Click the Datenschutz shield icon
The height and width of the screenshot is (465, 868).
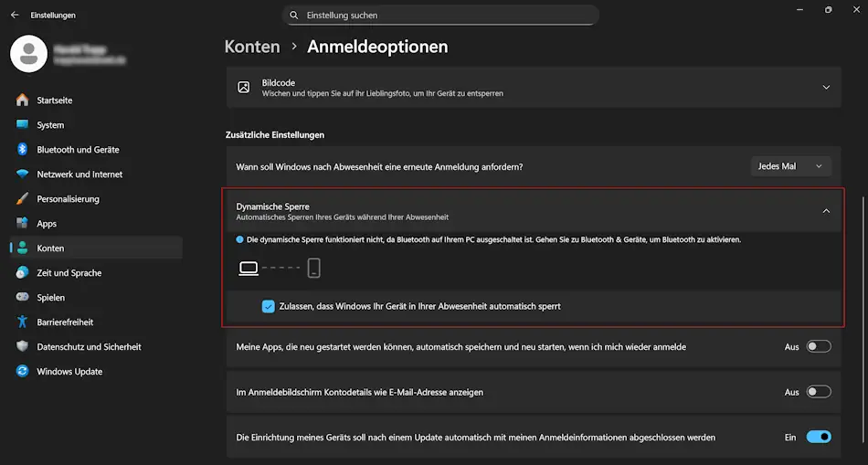[x=22, y=346]
